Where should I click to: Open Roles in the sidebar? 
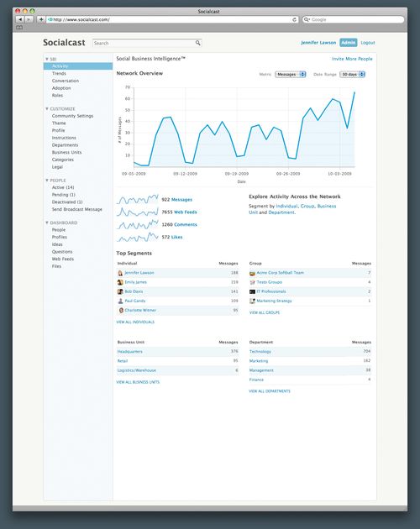(57, 96)
